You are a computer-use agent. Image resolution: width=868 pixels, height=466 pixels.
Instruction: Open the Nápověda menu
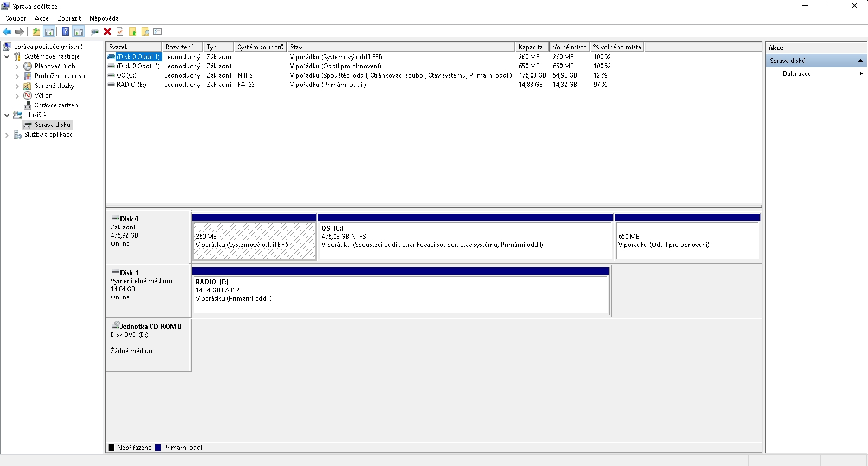tap(104, 18)
